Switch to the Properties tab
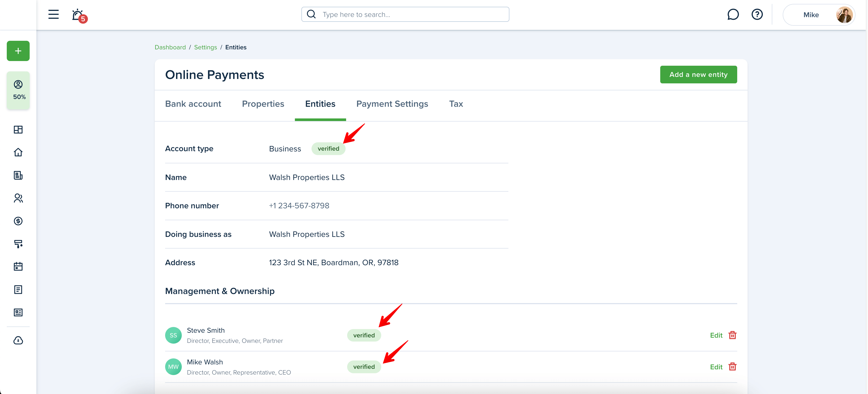The image size is (868, 394). (x=263, y=104)
